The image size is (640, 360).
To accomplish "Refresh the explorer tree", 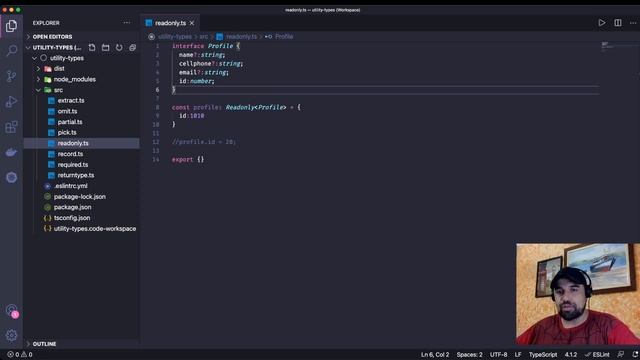I will [x=119, y=48].
